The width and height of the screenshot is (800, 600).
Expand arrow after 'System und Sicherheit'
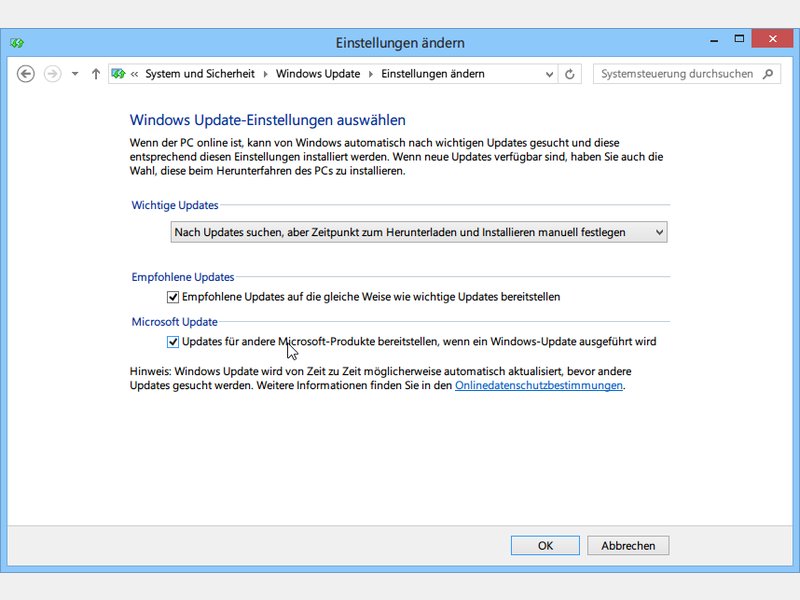265,74
